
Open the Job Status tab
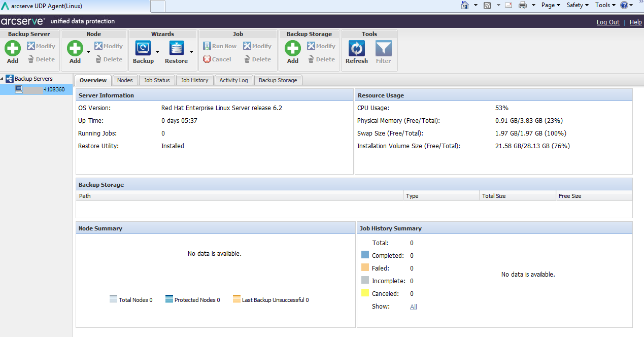tap(157, 80)
